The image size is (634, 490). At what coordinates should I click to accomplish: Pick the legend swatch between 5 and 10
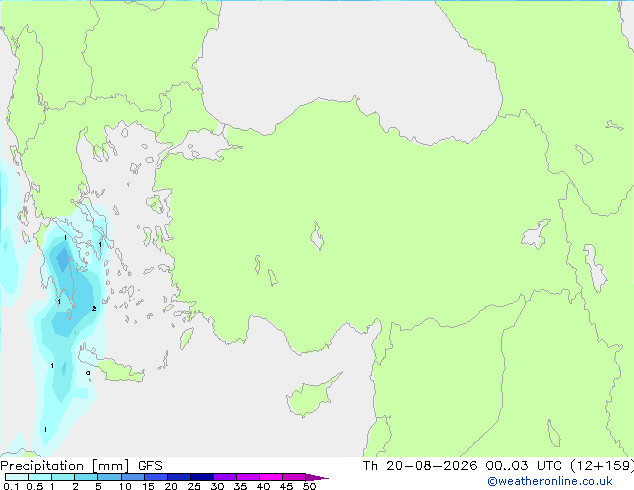(x=109, y=477)
